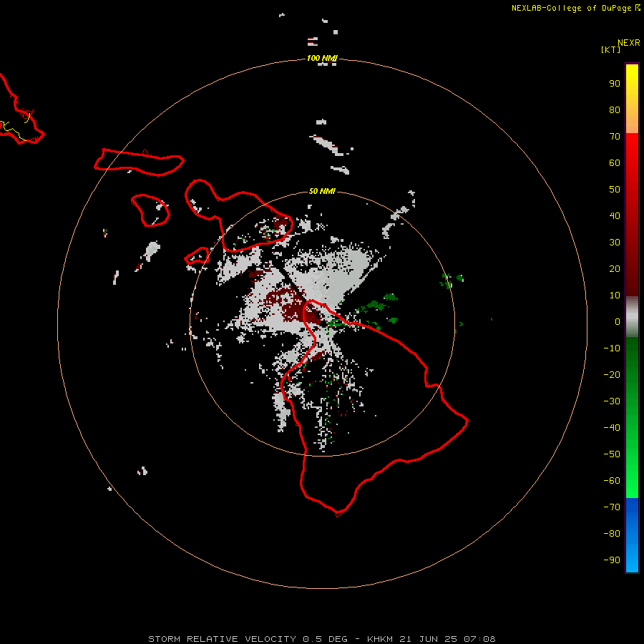The height and width of the screenshot is (644, 644).
Task: Click the -90 tick label on the velocity scale
Action: pos(612,560)
